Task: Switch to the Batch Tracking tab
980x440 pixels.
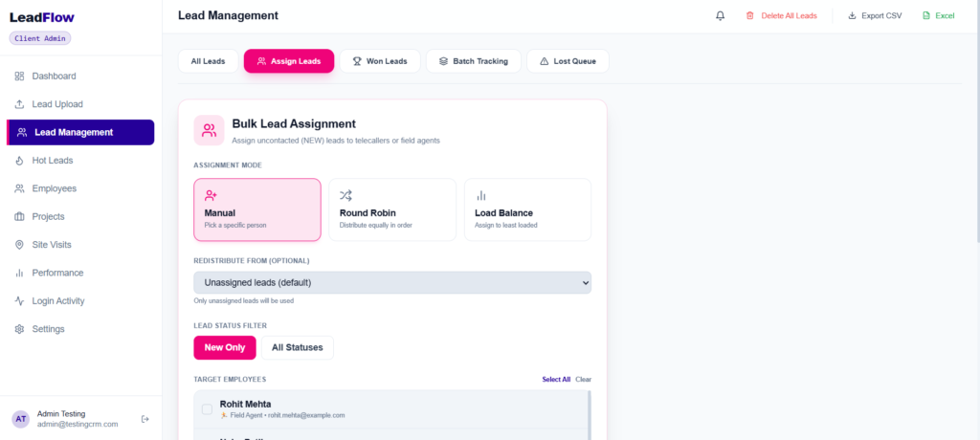Action: 474,61
